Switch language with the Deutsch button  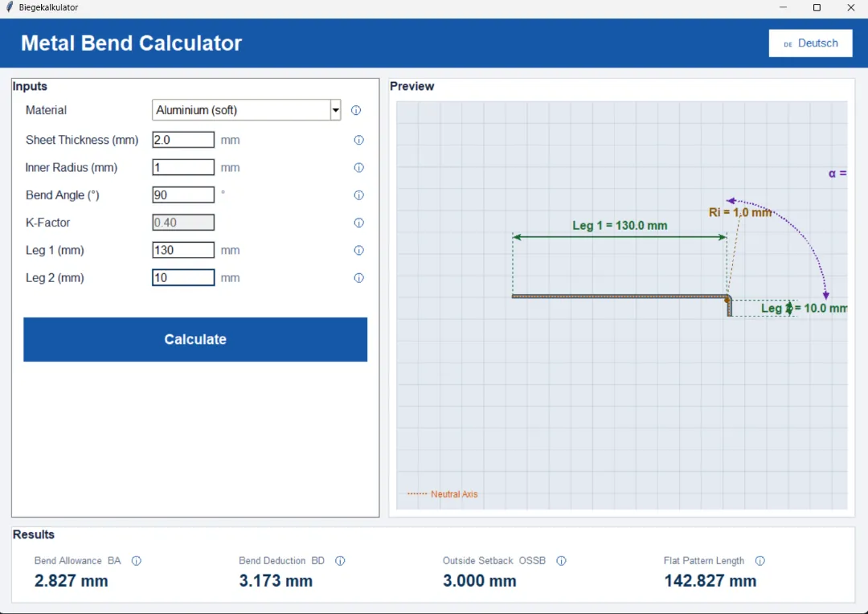click(810, 43)
